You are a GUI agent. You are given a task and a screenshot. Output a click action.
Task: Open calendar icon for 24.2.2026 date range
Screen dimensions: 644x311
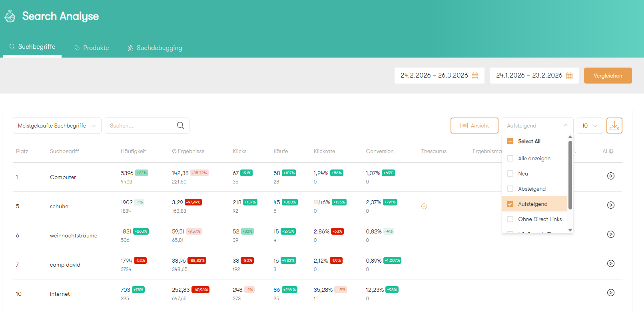(475, 76)
